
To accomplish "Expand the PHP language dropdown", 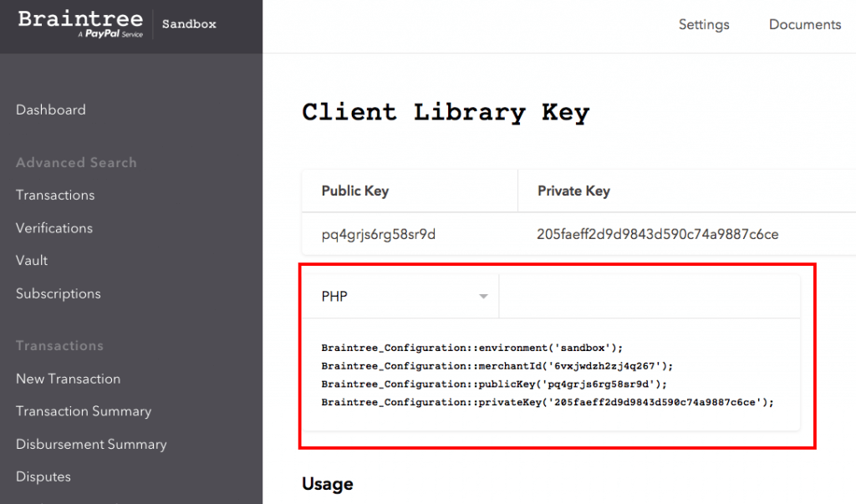I will (x=401, y=296).
